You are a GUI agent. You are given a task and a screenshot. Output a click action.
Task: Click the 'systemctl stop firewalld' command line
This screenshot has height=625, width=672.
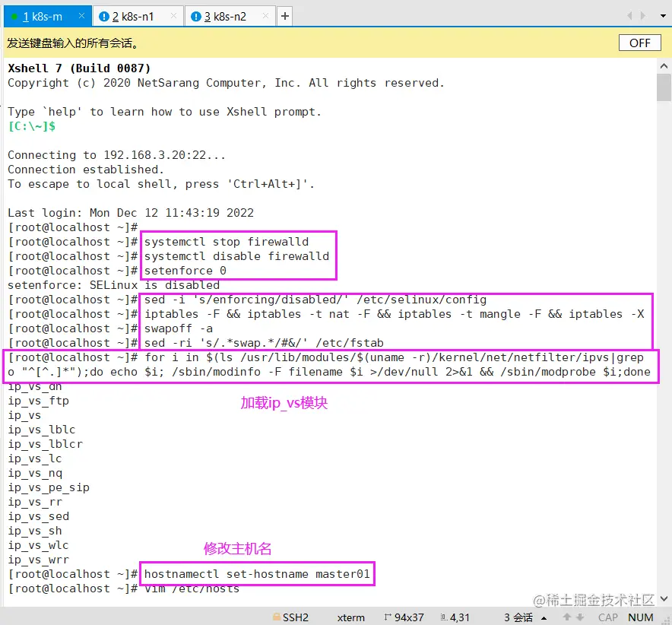pos(227,242)
